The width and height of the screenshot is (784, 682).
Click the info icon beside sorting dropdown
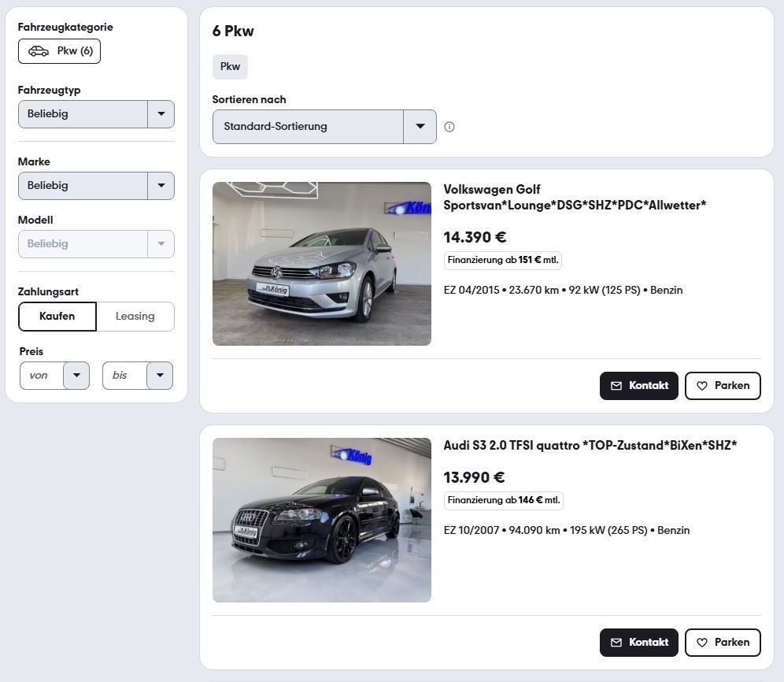point(449,127)
